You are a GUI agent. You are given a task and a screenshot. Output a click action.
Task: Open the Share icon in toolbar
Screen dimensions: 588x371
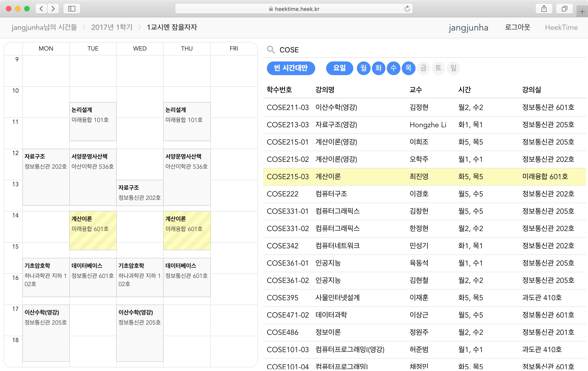pos(544,9)
